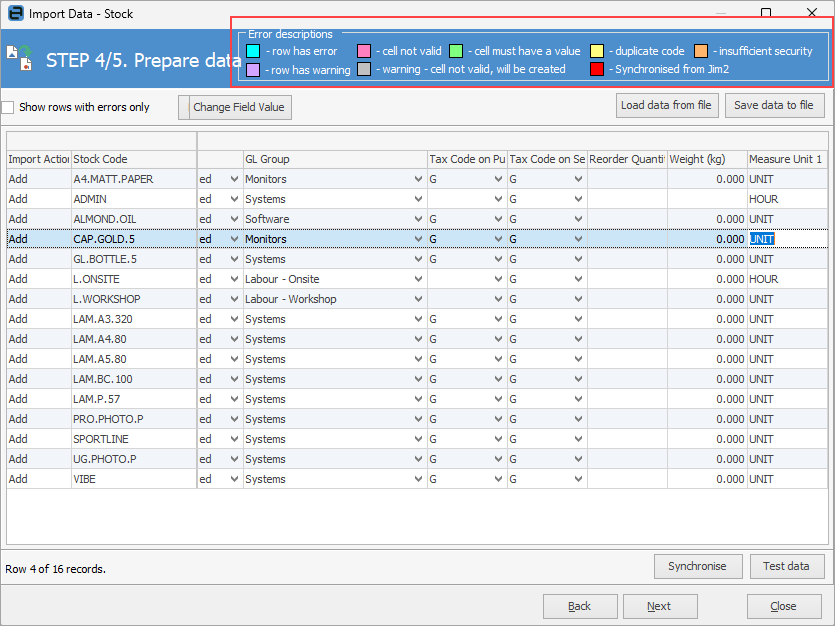Viewport: 835px width, 626px height.
Task: Select the LAM.A3.320 stock code cell
Action: point(134,319)
